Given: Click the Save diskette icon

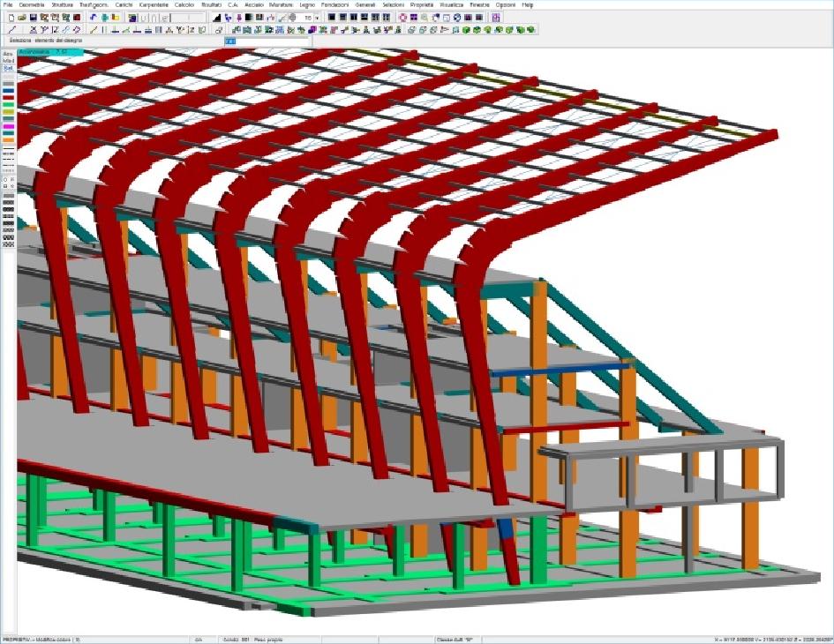Looking at the screenshot, I should point(34,17).
